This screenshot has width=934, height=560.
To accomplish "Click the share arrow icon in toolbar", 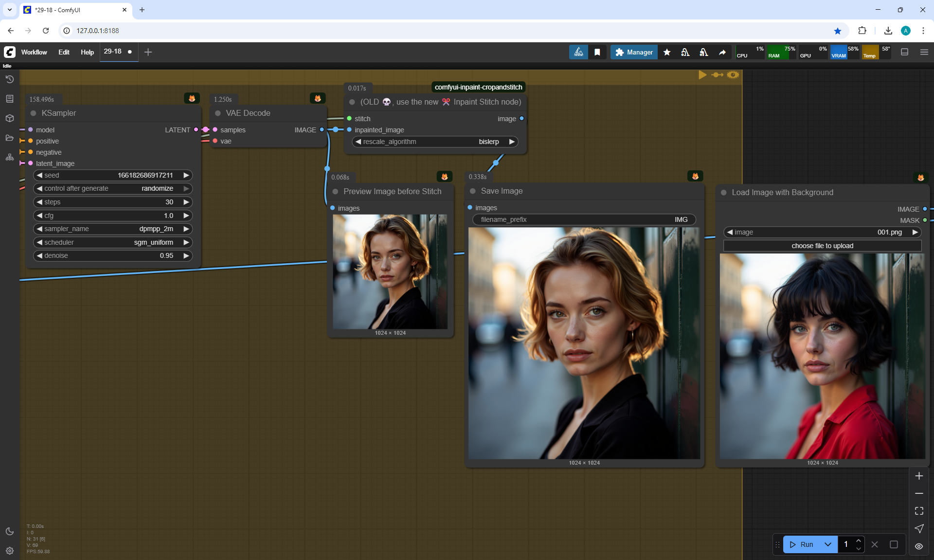I will 722,52.
